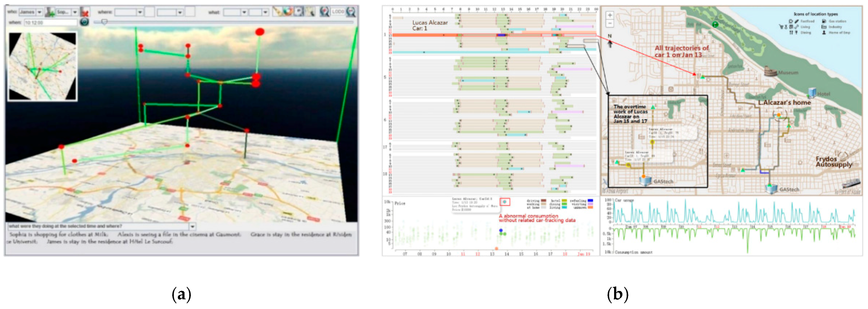Image resolution: width=868 pixels, height=309 pixels.
Task: Zoom in the map with the plus button
Action: [609, 15]
